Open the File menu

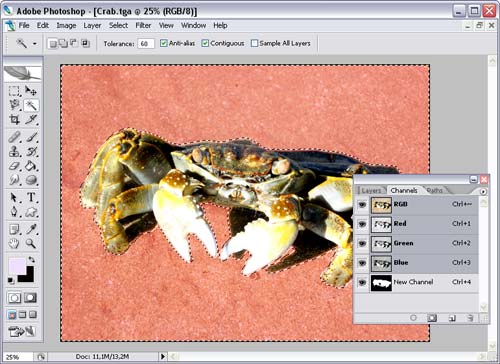[24, 25]
